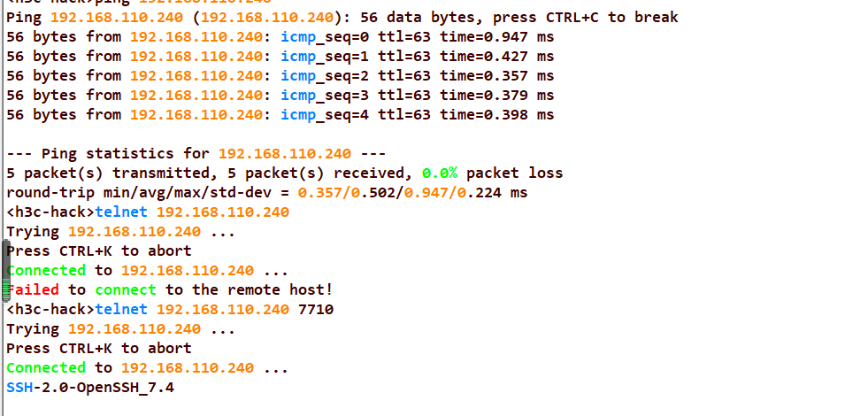
Task: Click the round-trip min/avg/max/std-dev line
Action: click(x=266, y=192)
